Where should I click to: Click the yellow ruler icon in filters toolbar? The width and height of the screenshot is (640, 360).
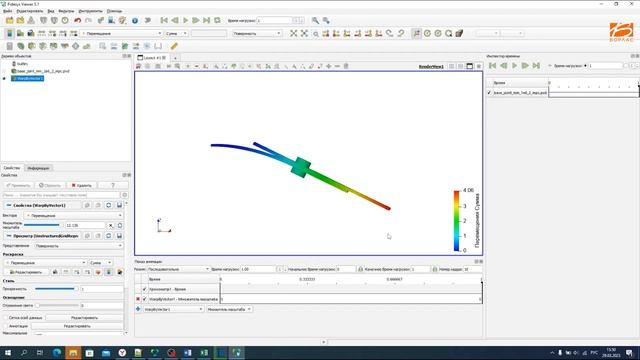(174, 46)
